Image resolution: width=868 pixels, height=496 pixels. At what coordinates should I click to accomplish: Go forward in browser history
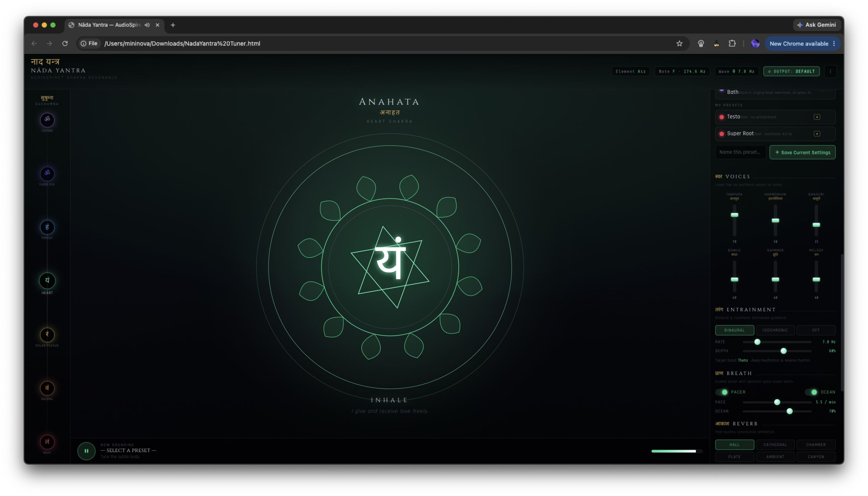[x=49, y=43]
